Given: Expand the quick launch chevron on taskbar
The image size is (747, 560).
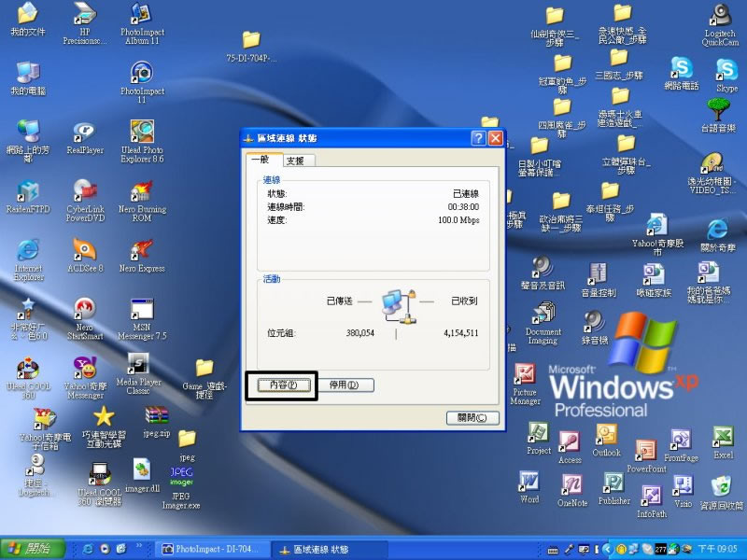Looking at the screenshot, I should (x=139, y=546).
